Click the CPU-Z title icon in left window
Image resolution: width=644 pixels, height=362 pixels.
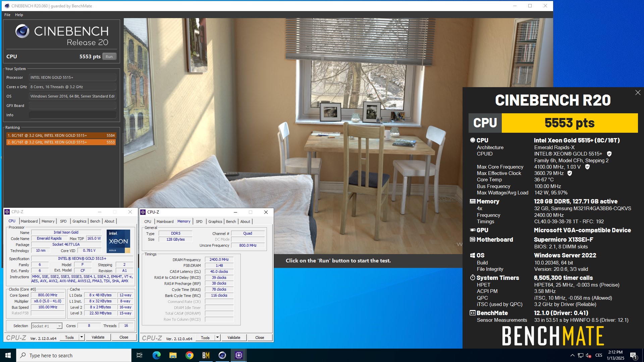[x=7, y=212]
